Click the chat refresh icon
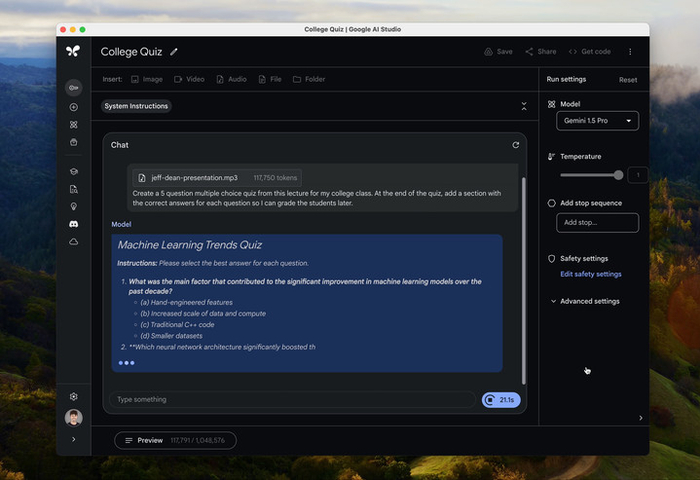 tap(516, 145)
